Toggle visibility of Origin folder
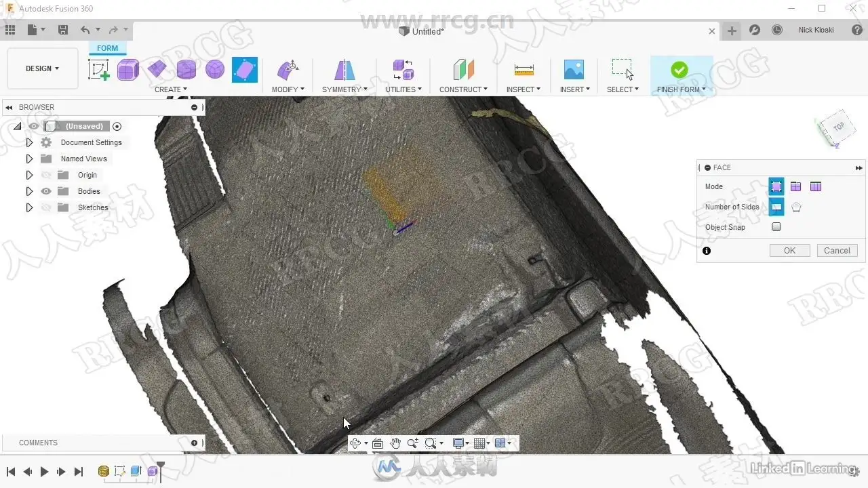Viewport: 868px width, 488px height. tap(46, 175)
